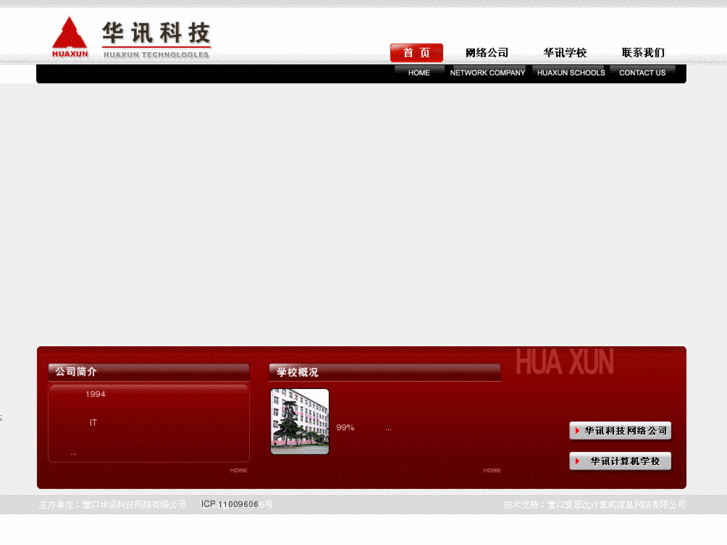Click the 华讯科技网络公司 button

pos(620,431)
